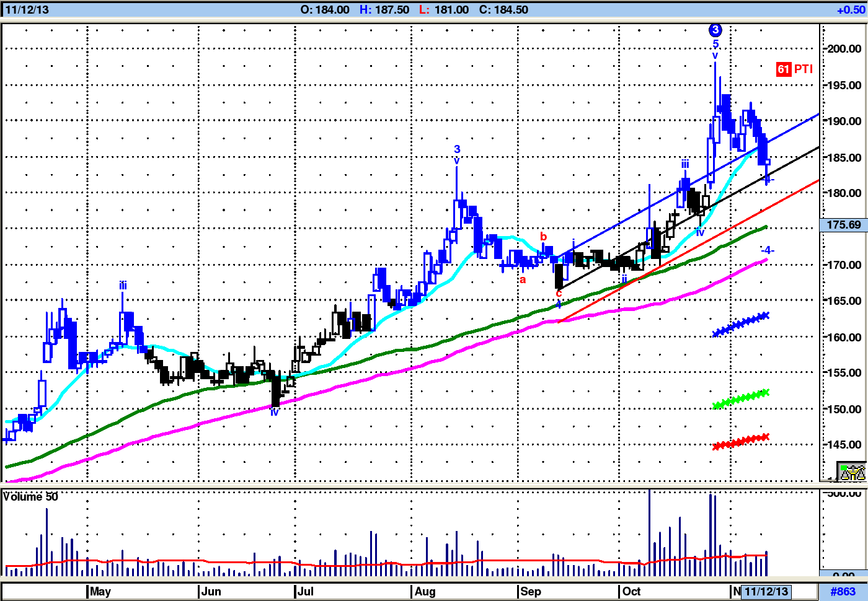This screenshot has height=601, width=868.
Task: Select the circled 3 wave label at peak
Action: coord(715,30)
